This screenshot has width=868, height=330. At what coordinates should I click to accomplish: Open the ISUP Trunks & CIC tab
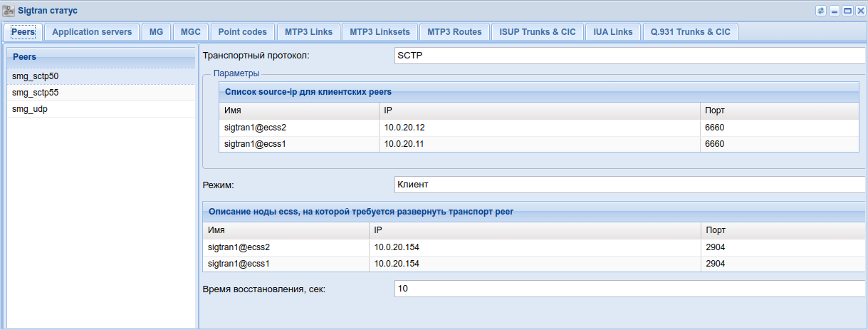point(538,32)
